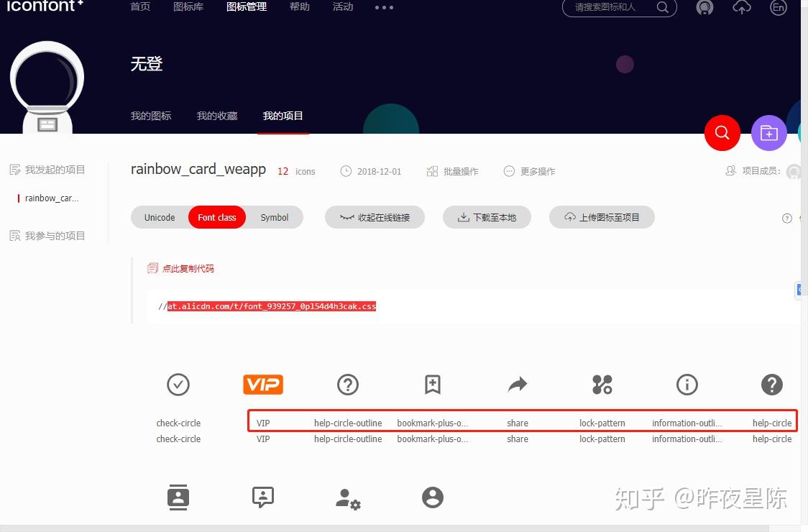Select the solid help-circle icon
This screenshot has width=808, height=532.
point(772,385)
